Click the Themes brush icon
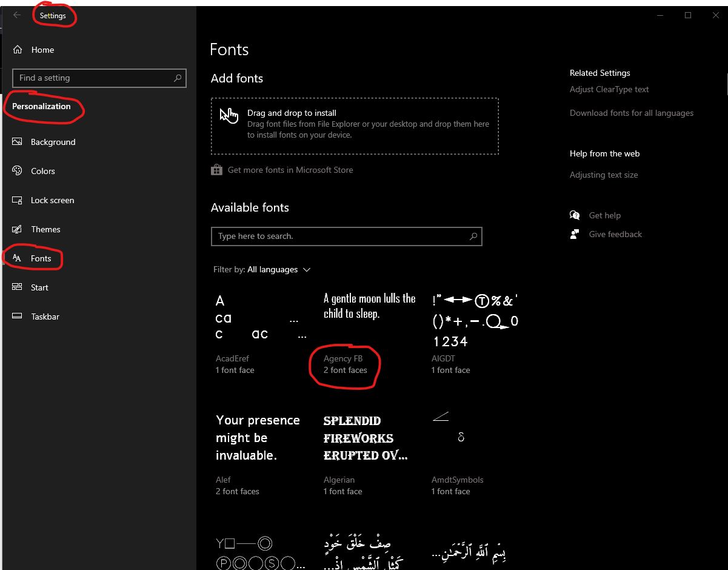 (18, 229)
